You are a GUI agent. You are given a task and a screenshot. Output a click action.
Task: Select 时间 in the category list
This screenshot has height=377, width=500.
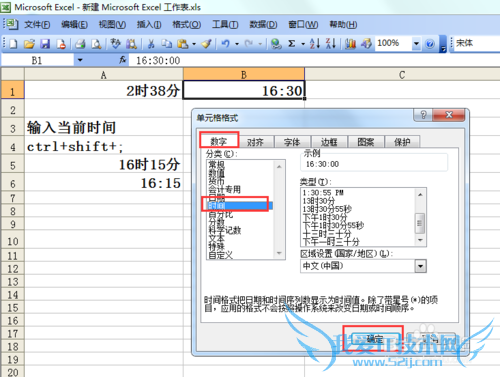(240, 206)
